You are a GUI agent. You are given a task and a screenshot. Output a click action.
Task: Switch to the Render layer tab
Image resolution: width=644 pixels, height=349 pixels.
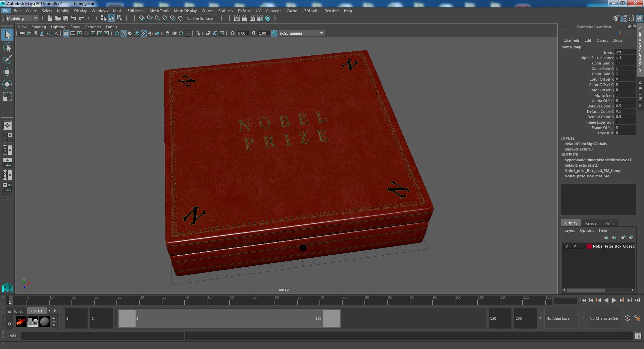pyautogui.click(x=591, y=223)
